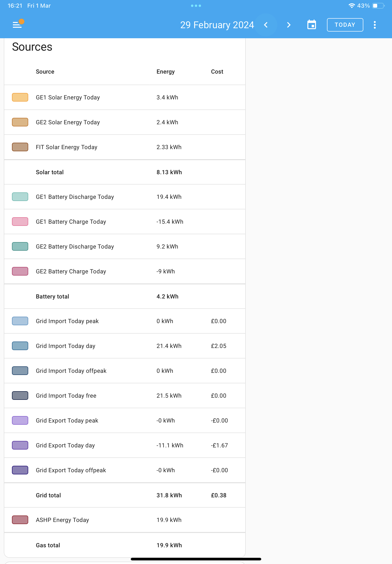Click Grid Export Today day swatch
Image resolution: width=392 pixels, height=564 pixels.
(20, 445)
